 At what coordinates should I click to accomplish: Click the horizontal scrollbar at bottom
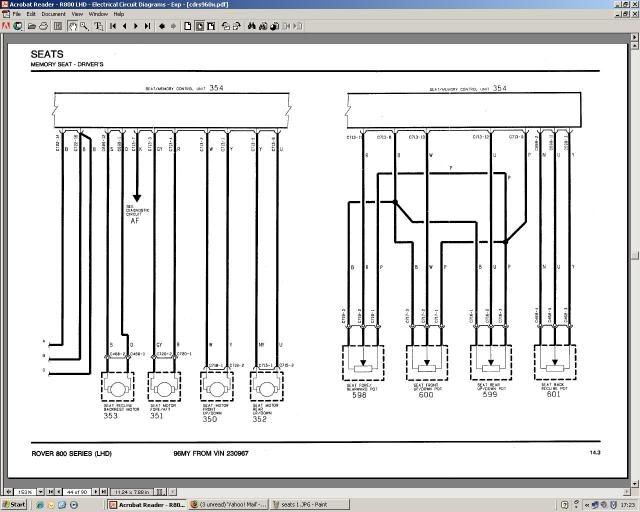pyautogui.click(x=400, y=491)
